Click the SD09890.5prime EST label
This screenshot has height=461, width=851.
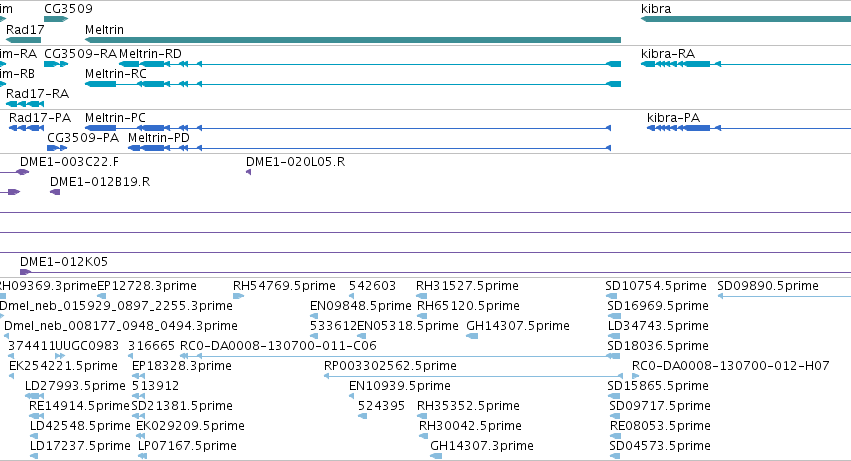[767, 286]
